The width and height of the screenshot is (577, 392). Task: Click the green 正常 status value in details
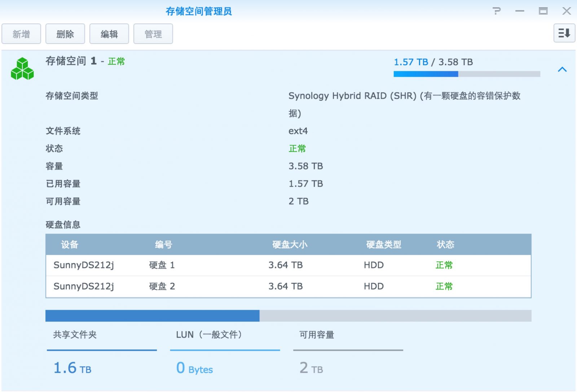pos(297,148)
